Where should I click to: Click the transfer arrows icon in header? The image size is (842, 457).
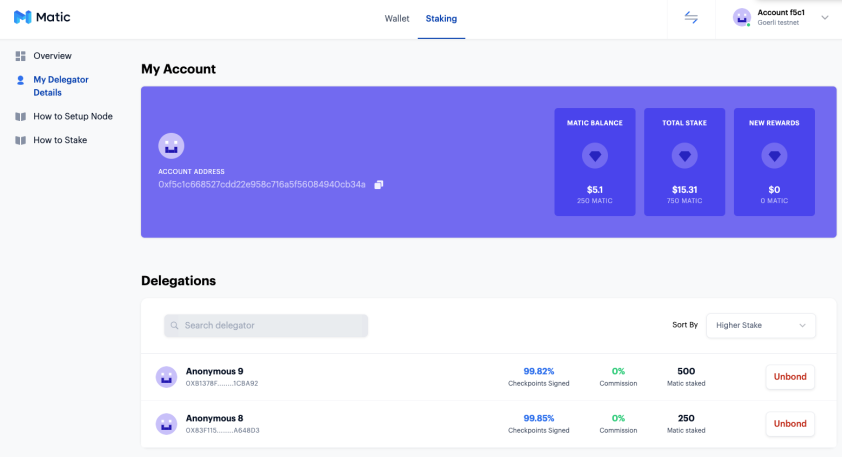tap(691, 18)
